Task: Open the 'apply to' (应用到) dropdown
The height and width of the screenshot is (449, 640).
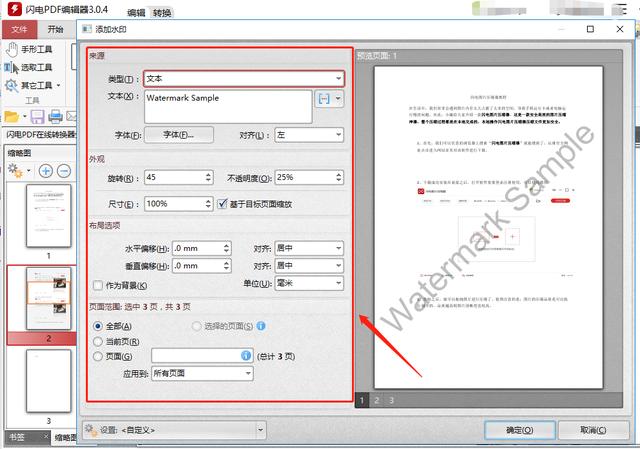Action: pyautogui.click(x=202, y=373)
